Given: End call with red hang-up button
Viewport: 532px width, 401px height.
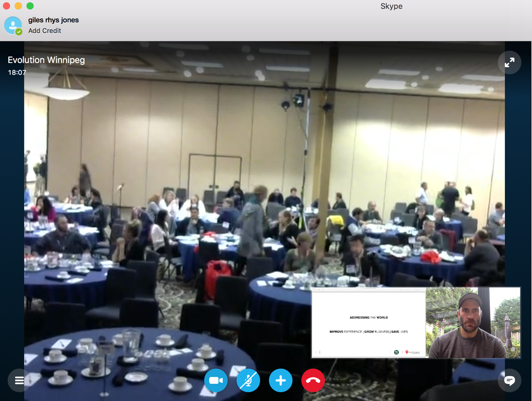Looking at the screenshot, I should point(313,380).
